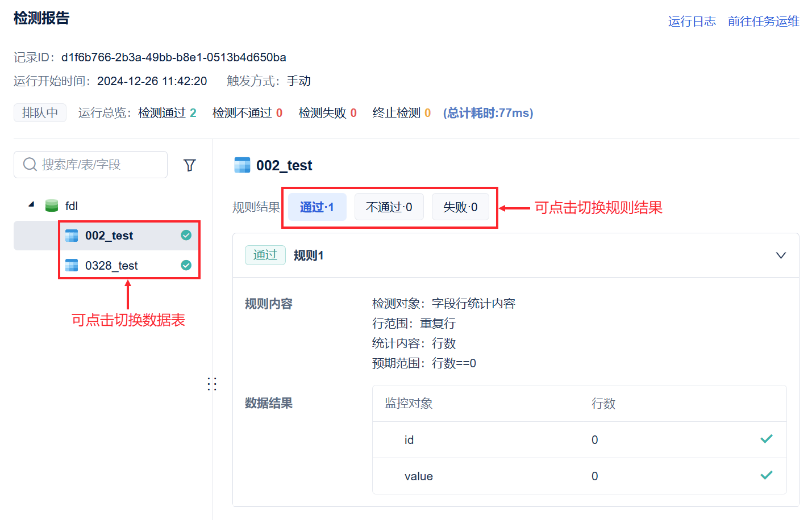Click green pass status icon of 002_test
812x520 pixels.
(186, 235)
